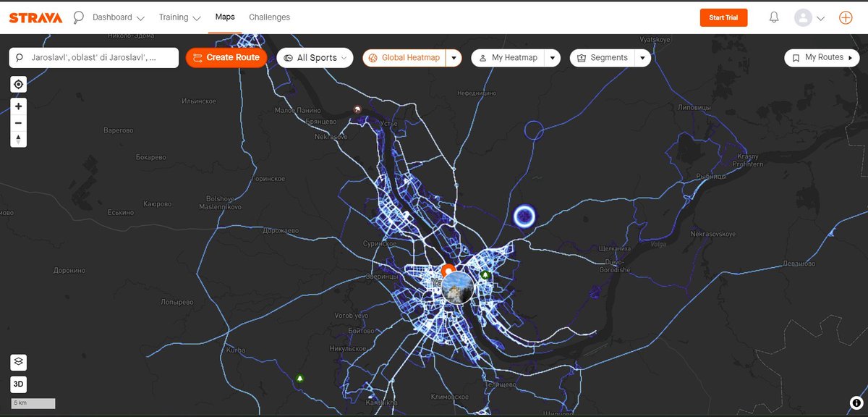Zoom out using the minus icon
This screenshot has height=417, width=868.
[17, 122]
